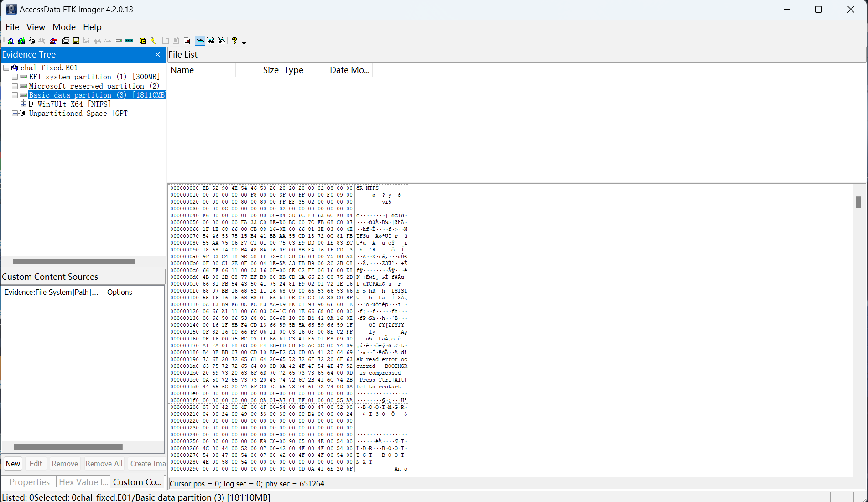The image size is (868, 502).
Task: Click FTK Imager application icon in title bar
Action: 11,9
